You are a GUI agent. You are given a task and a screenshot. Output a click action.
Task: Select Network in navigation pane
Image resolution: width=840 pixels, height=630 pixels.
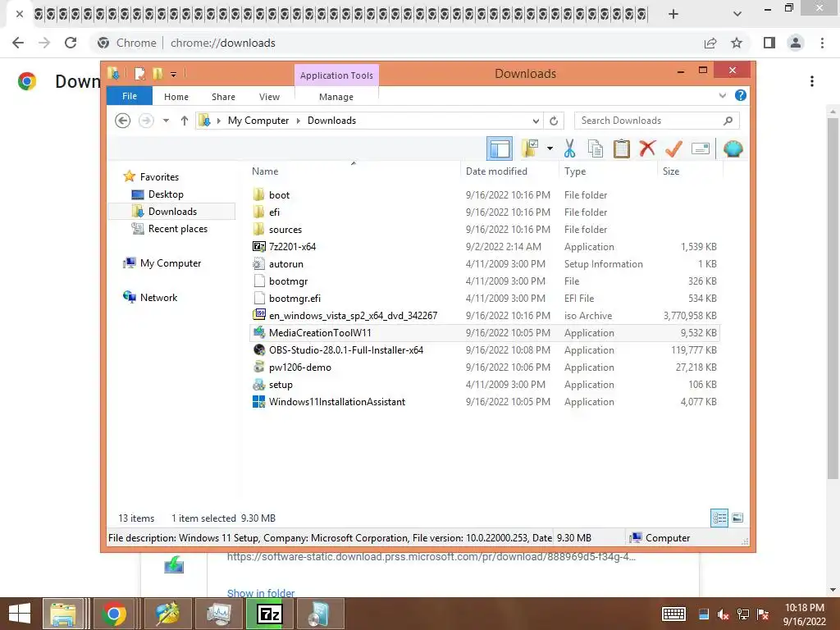(158, 297)
